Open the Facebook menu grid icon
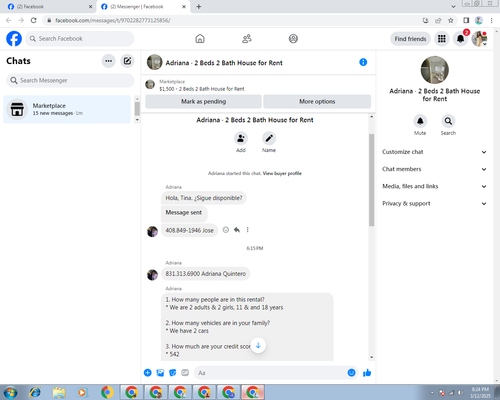500x400 pixels. (442, 39)
